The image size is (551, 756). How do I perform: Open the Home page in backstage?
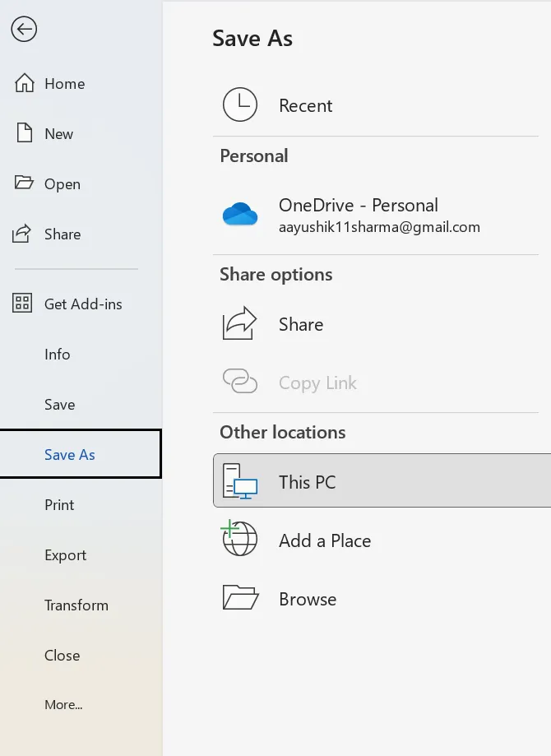(81, 83)
